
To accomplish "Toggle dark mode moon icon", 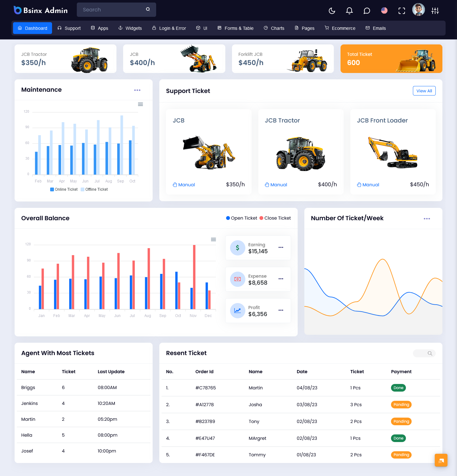I will tap(332, 11).
